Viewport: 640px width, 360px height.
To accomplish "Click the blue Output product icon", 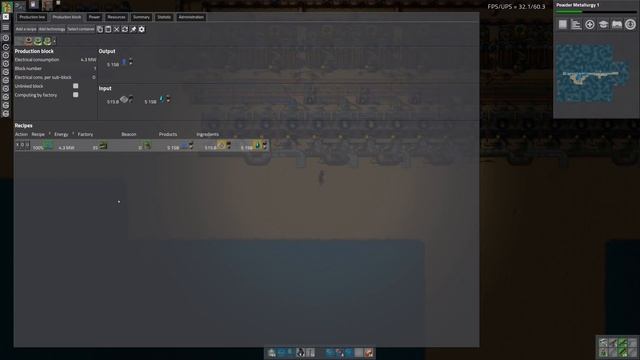I will click(124, 62).
